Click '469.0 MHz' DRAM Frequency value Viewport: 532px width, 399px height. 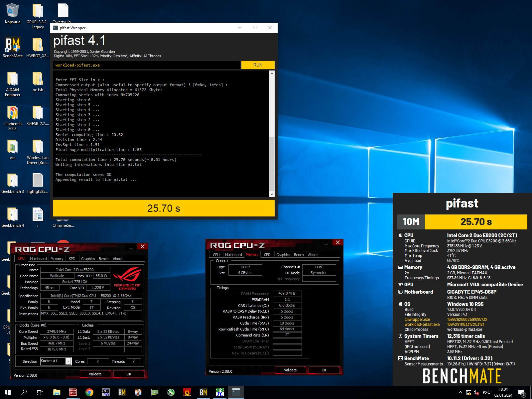287,293
